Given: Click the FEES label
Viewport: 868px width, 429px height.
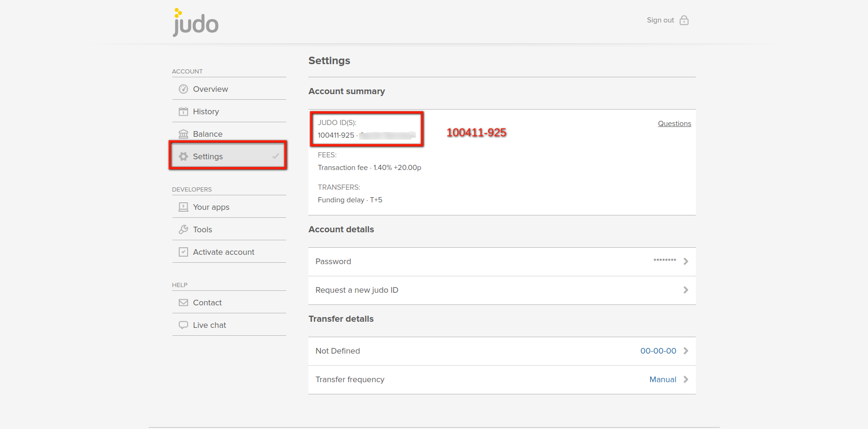Looking at the screenshot, I should (327, 155).
